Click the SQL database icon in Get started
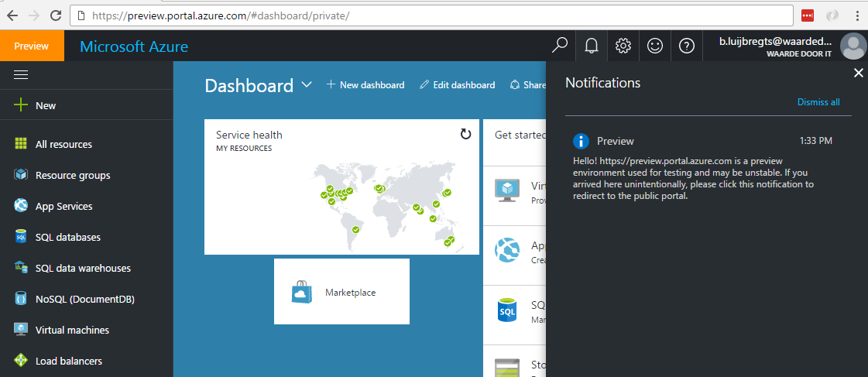The image size is (868, 377). (507, 310)
